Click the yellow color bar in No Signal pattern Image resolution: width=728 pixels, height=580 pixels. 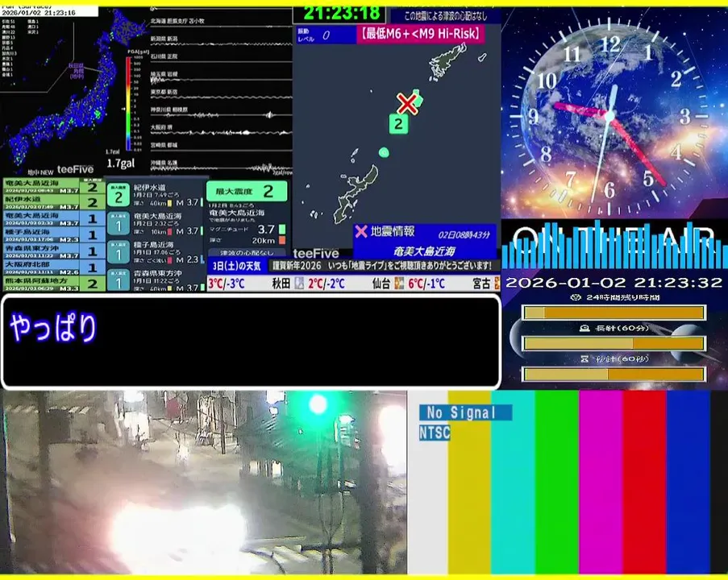(469, 483)
